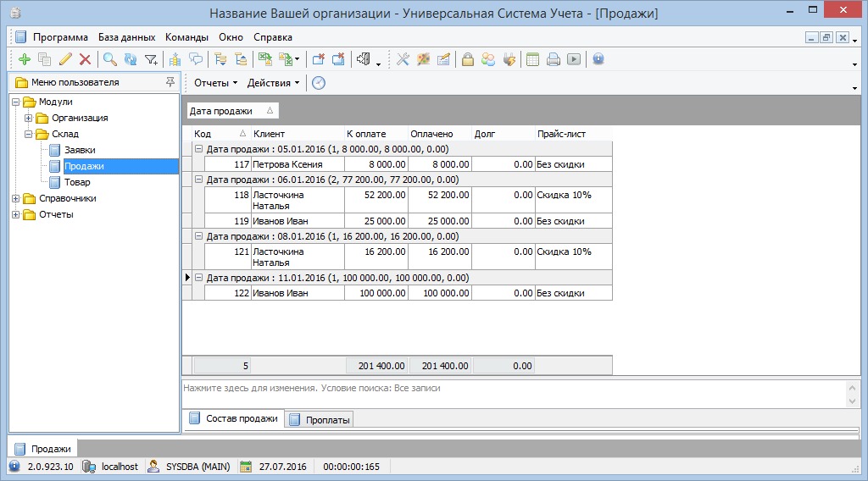Collapse the Склад folder in tree

pos(28,134)
